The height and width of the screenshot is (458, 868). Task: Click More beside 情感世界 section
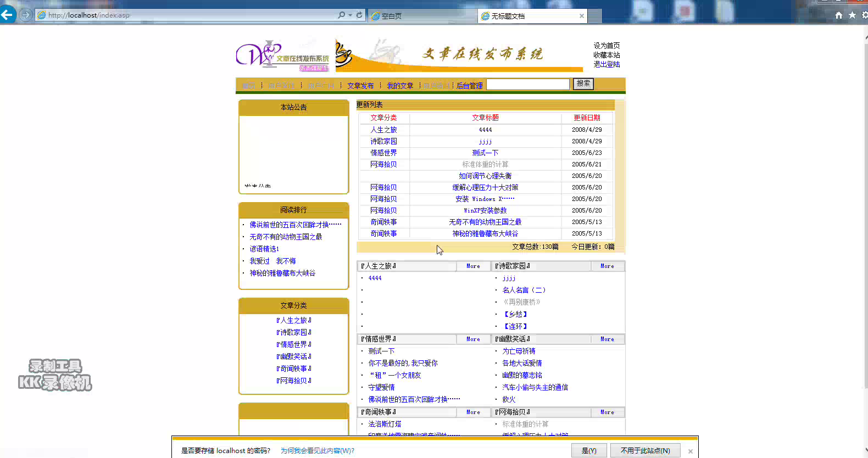coord(473,339)
